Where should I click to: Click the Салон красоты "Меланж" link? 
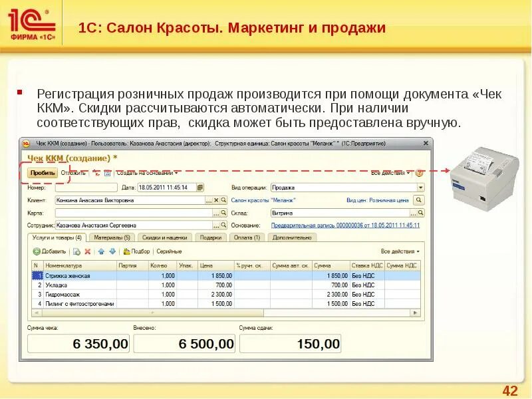point(263,200)
